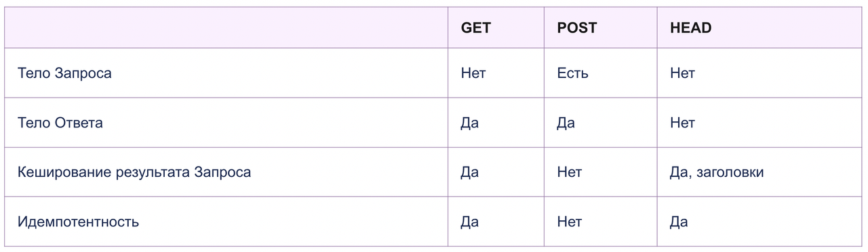Click "Есть" in the POST column
This screenshot has height=252, width=868.
point(572,73)
